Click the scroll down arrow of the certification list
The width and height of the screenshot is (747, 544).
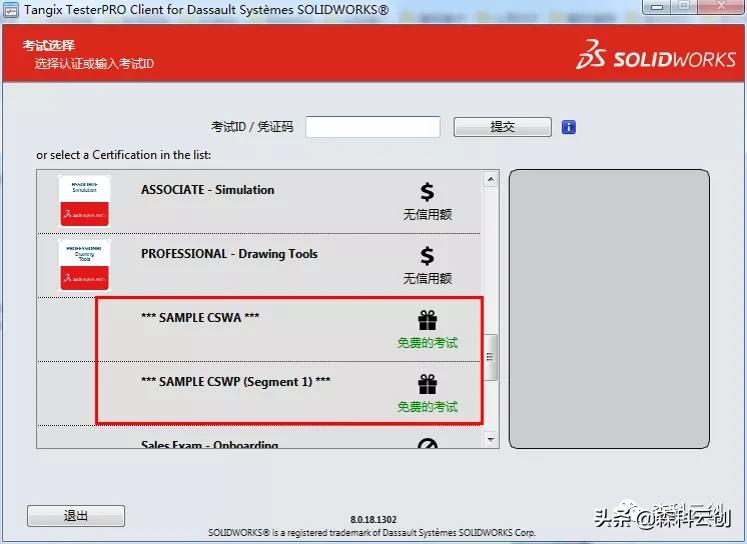491,439
